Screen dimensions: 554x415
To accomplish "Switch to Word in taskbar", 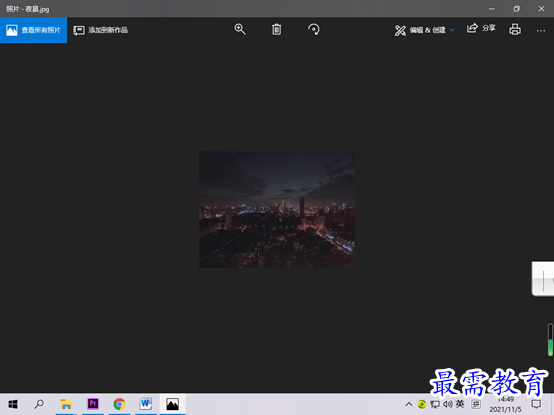I will coord(146,404).
